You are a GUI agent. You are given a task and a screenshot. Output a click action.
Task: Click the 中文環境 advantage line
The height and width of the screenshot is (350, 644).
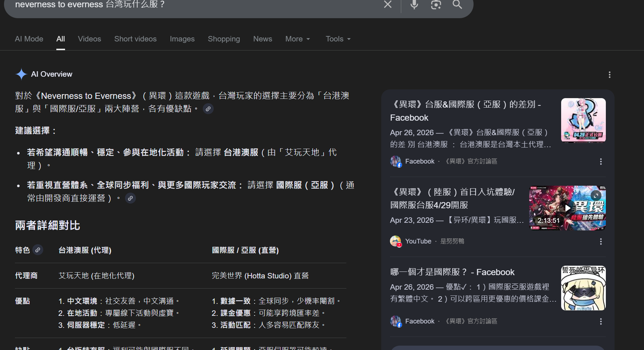coord(119,301)
